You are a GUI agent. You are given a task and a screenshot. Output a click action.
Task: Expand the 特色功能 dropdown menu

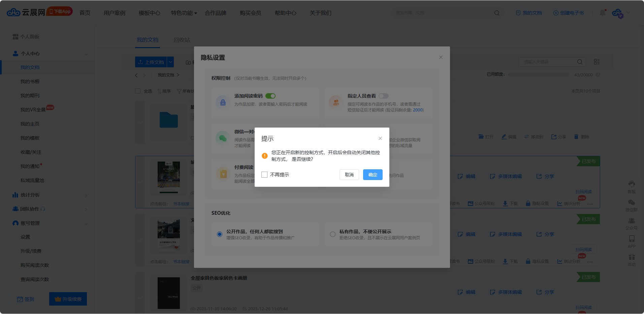point(184,13)
